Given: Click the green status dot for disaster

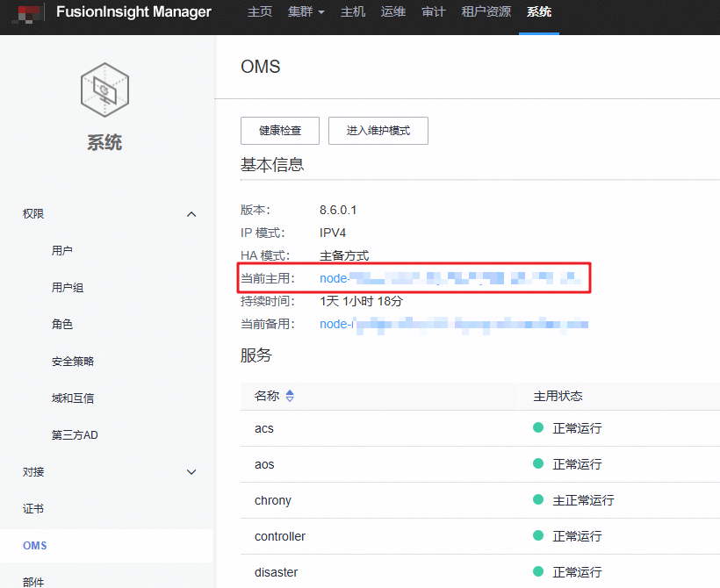Looking at the screenshot, I should 538,571.
